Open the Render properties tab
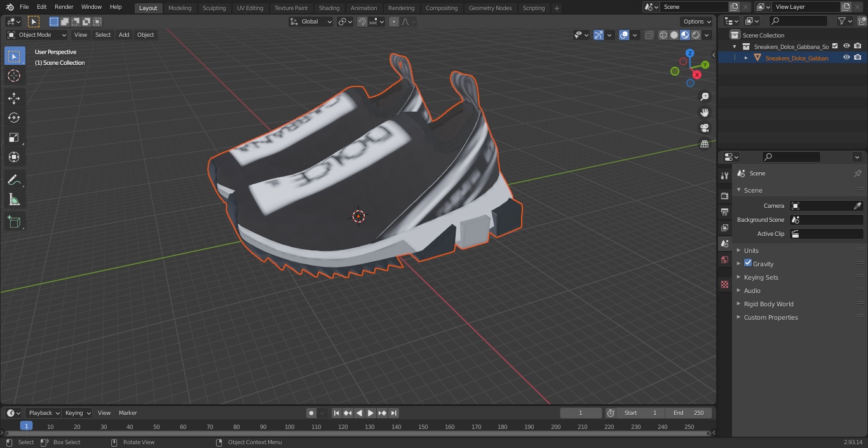This screenshot has height=448, width=868. click(724, 196)
